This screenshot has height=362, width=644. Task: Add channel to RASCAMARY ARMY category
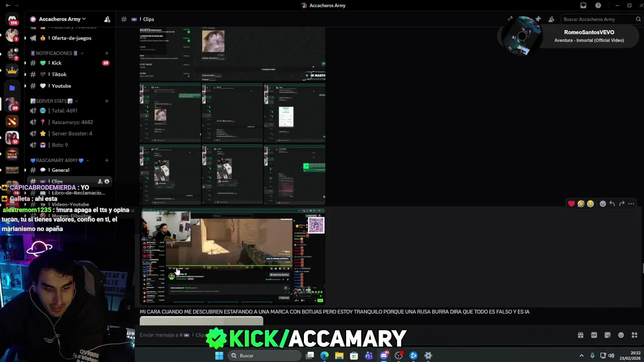(x=107, y=160)
